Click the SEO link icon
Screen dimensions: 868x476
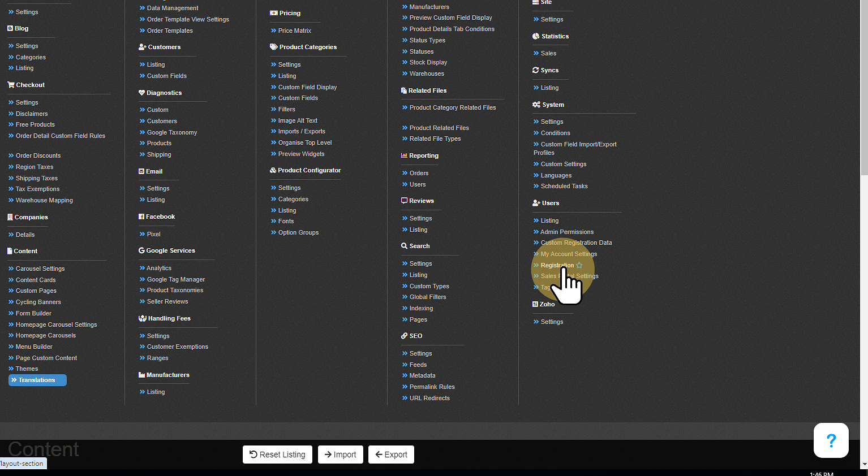click(x=405, y=336)
